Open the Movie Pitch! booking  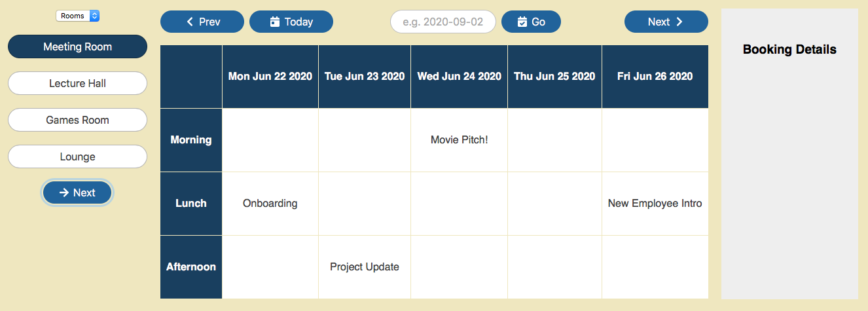click(x=459, y=139)
